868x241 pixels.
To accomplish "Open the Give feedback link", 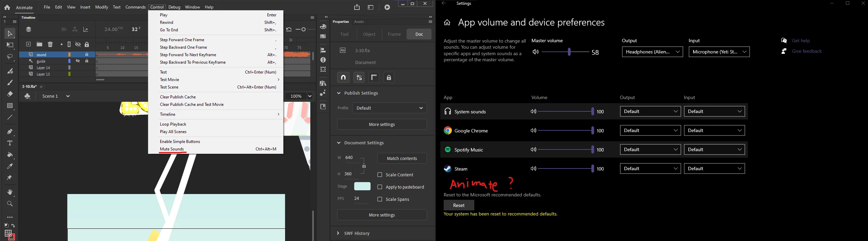I will 807,51.
